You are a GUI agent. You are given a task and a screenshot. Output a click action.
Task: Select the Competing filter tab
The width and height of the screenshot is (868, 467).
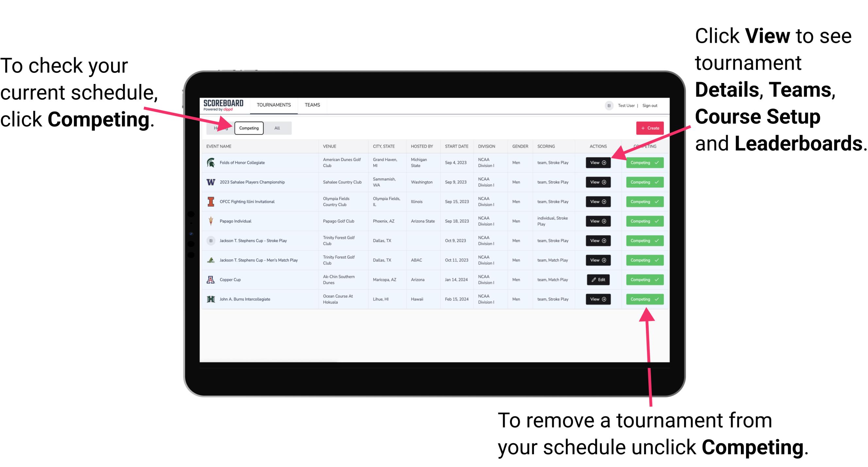point(248,128)
